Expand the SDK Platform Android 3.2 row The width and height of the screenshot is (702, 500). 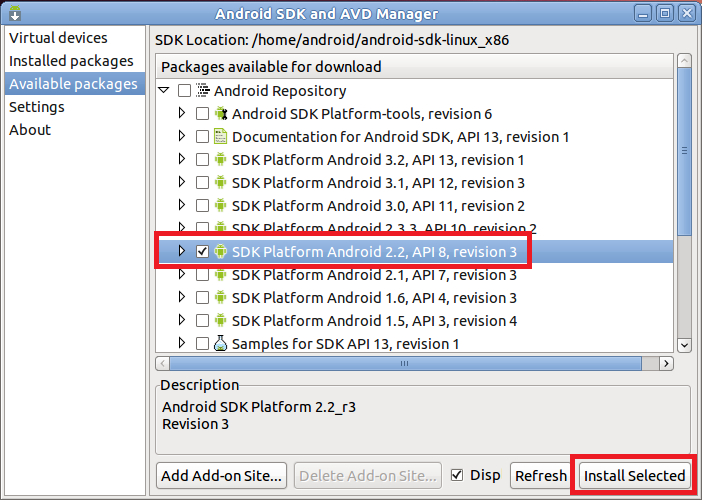tap(182, 159)
